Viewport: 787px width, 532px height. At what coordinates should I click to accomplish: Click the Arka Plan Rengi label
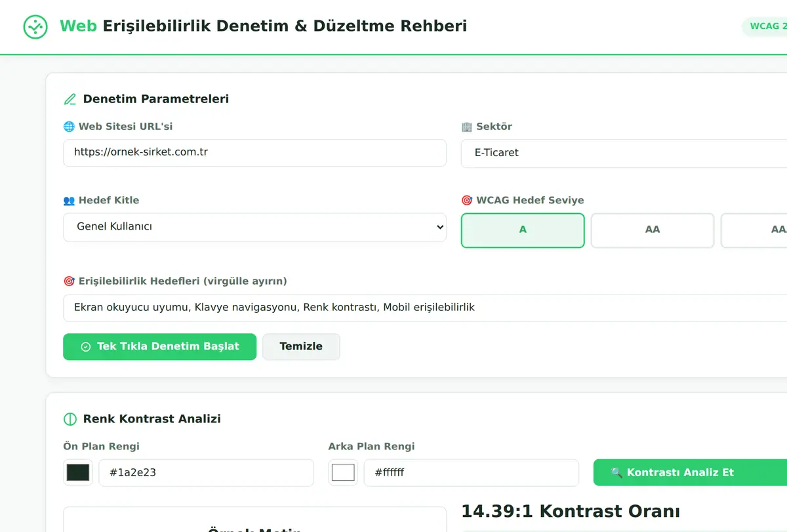click(x=371, y=447)
